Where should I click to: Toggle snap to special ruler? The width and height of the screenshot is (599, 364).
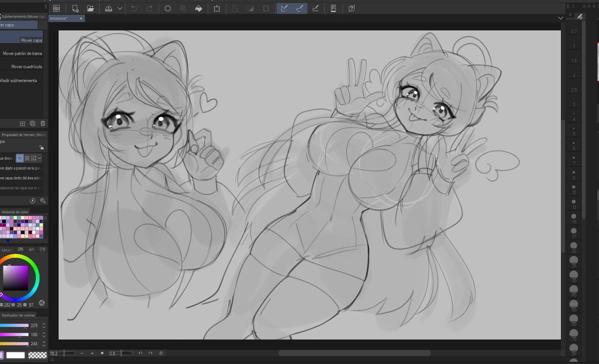pyautogui.click(x=300, y=8)
